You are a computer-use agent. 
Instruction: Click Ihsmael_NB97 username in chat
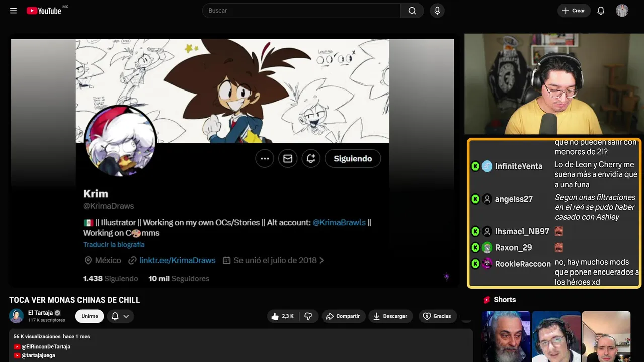coord(522,232)
